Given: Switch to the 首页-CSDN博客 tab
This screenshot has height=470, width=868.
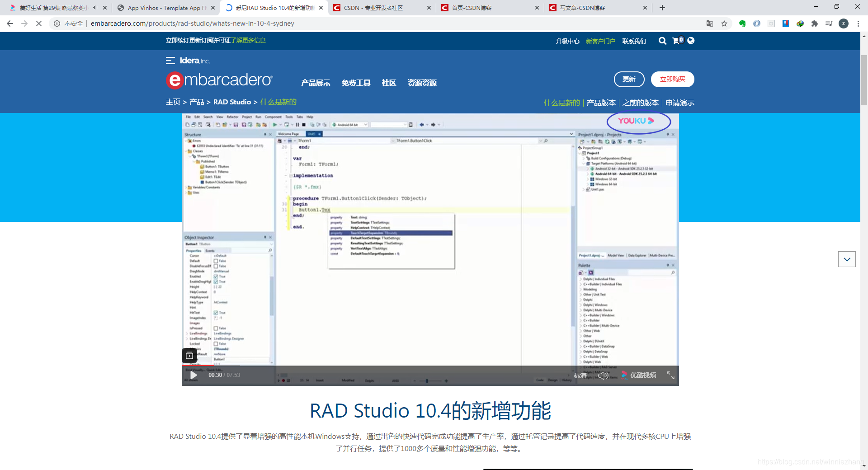Looking at the screenshot, I should pyautogui.click(x=490, y=8).
